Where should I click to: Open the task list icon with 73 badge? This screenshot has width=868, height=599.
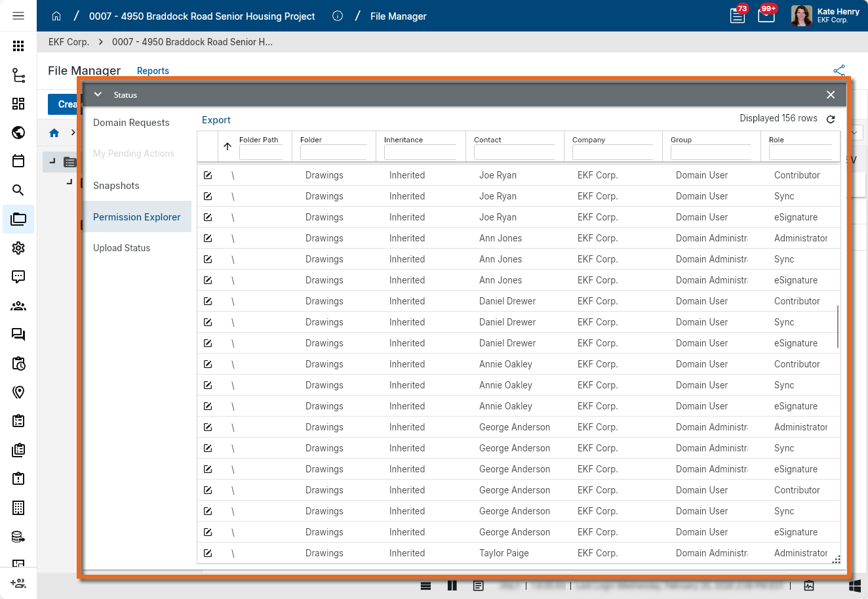pyautogui.click(x=738, y=16)
